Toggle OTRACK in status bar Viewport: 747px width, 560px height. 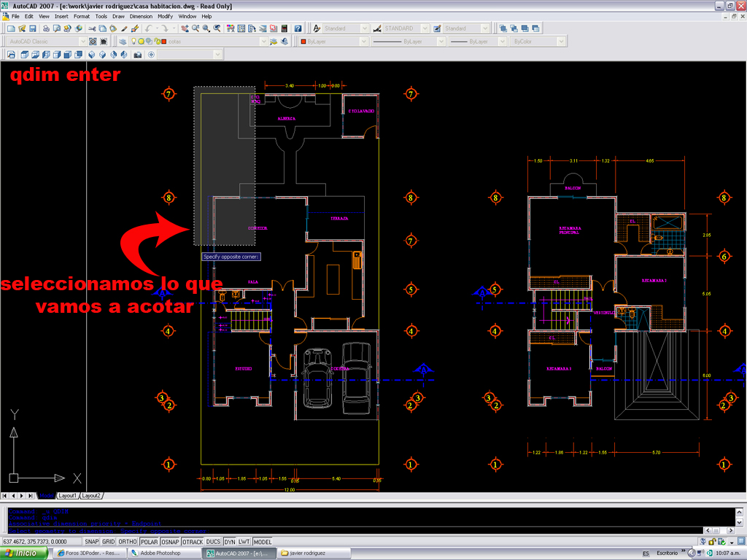click(193, 542)
